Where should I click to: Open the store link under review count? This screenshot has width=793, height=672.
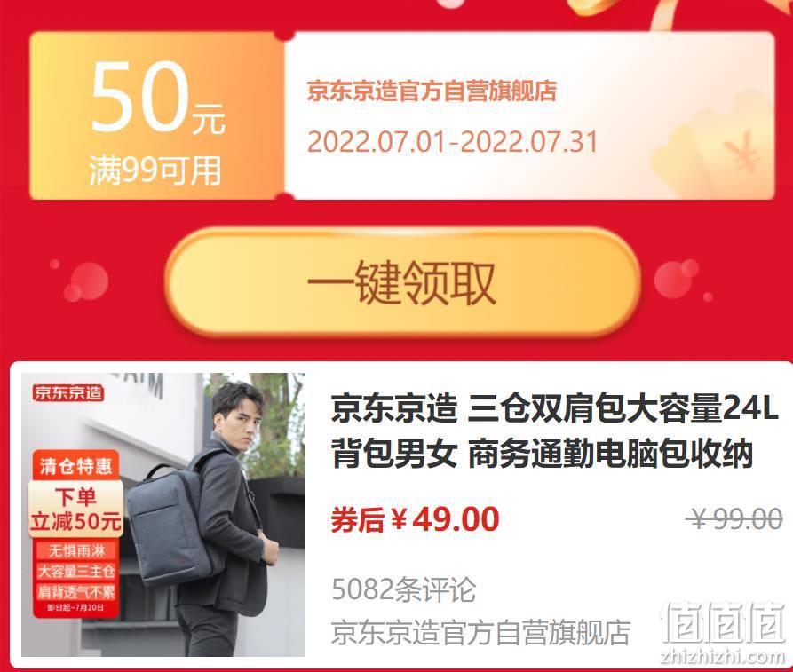click(x=480, y=631)
